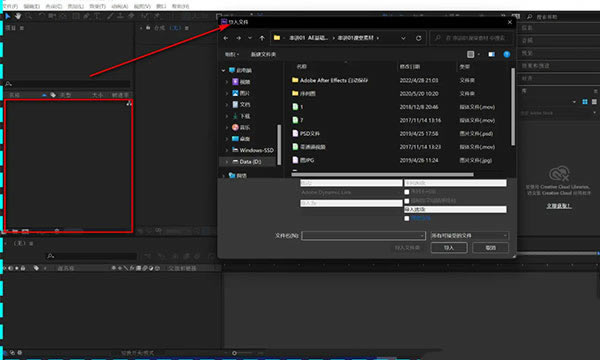Click the file list vertical scrollbar
The image size is (600, 360).
click(513, 107)
